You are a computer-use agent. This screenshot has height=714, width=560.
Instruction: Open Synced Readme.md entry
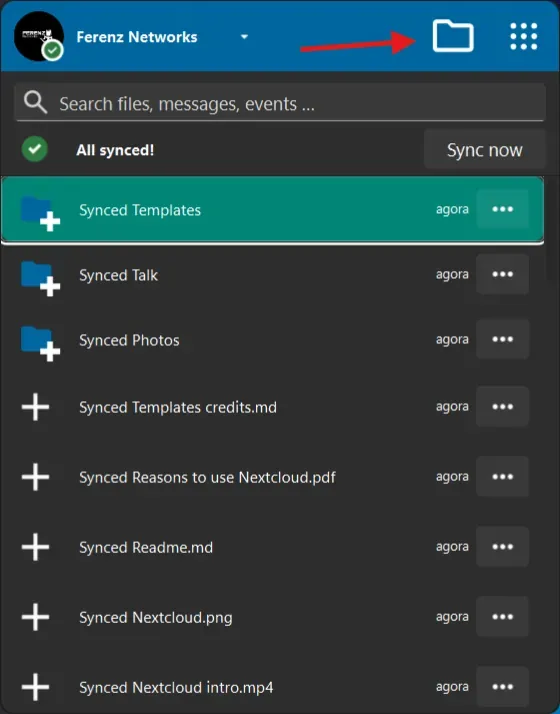[x=272, y=547]
